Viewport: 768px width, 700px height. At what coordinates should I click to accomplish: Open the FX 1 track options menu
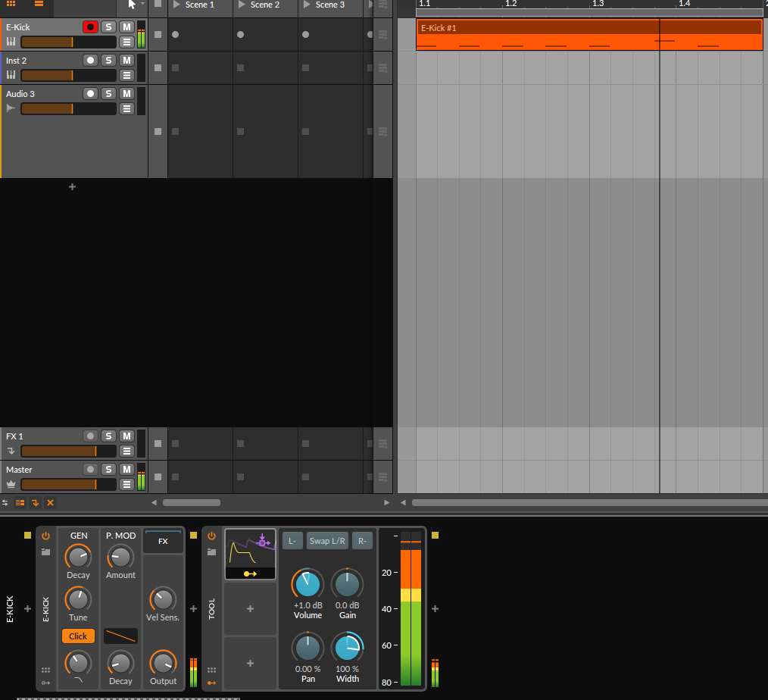pos(126,452)
